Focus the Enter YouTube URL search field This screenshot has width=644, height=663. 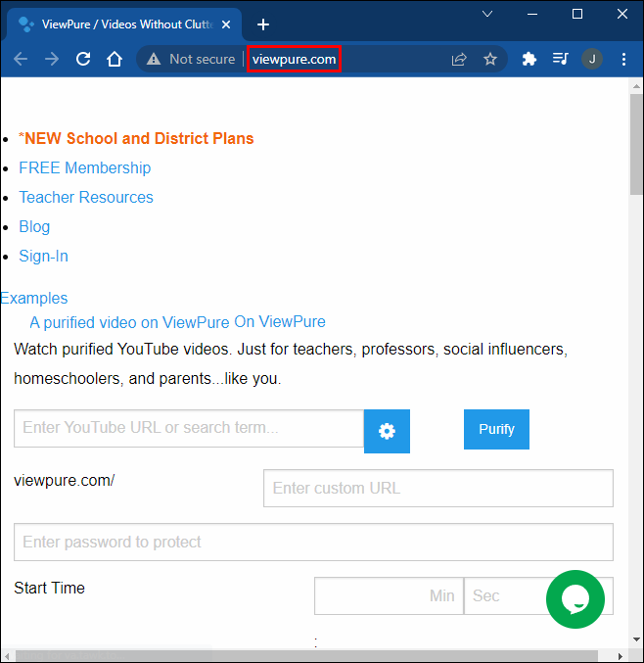[x=188, y=428]
